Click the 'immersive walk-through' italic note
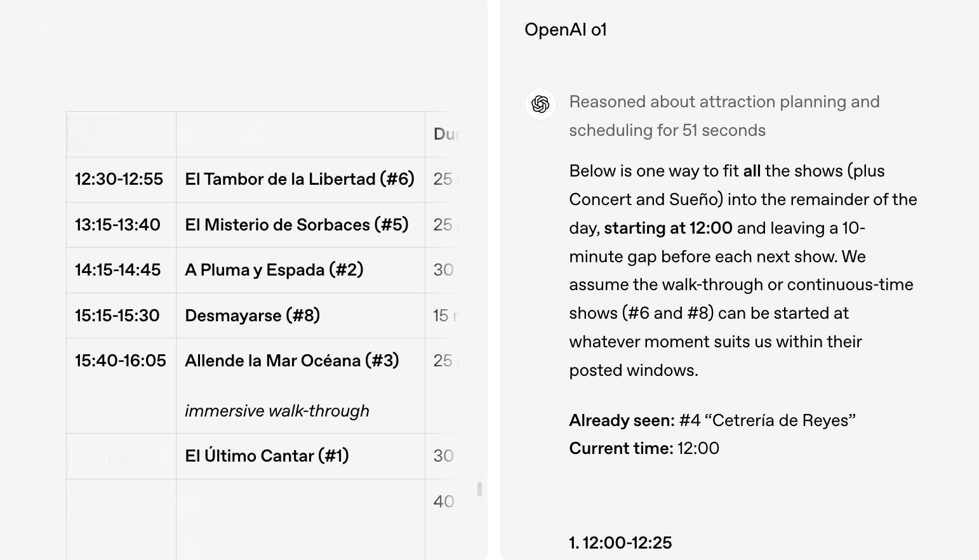Screen dimensions: 979x560 [x=277, y=411]
